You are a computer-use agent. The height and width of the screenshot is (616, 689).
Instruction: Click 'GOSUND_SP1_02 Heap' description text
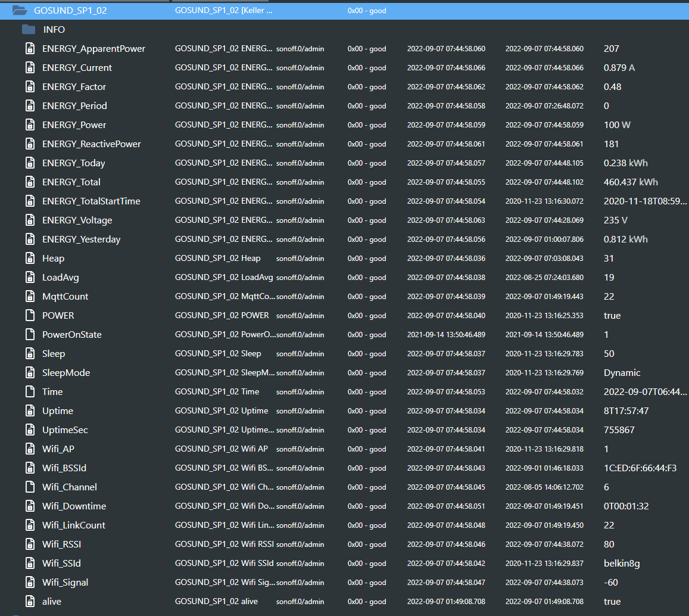click(217, 258)
